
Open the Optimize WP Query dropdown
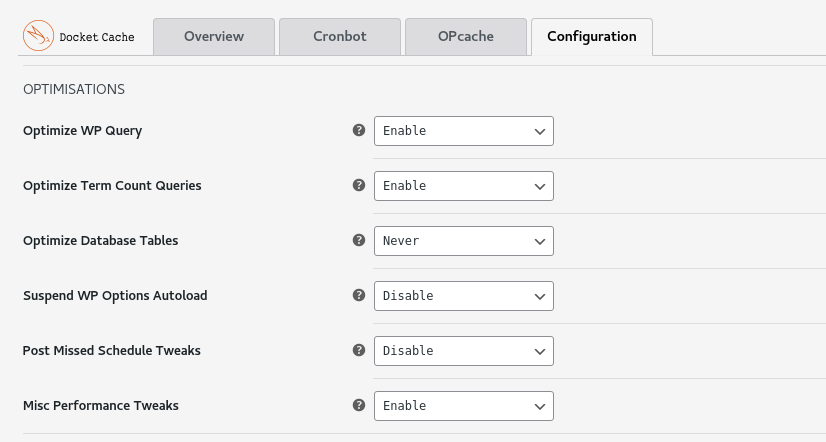coord(464,131)
